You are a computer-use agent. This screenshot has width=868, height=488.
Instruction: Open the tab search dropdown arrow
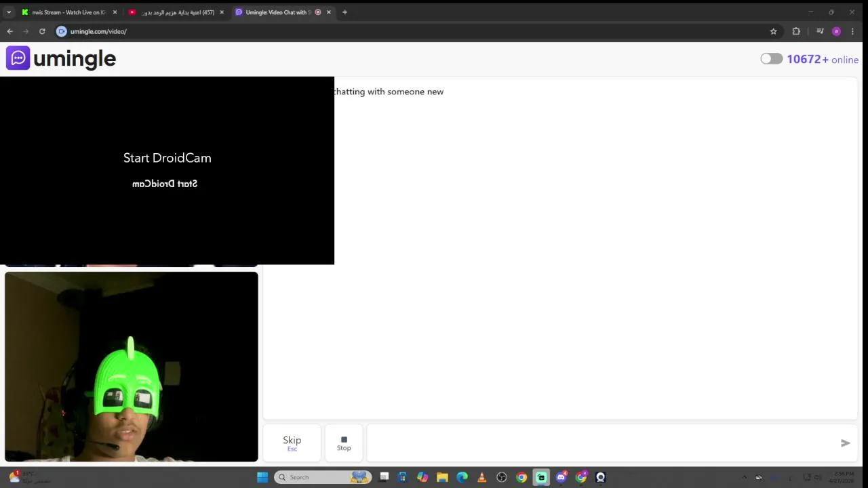(9, 12)
